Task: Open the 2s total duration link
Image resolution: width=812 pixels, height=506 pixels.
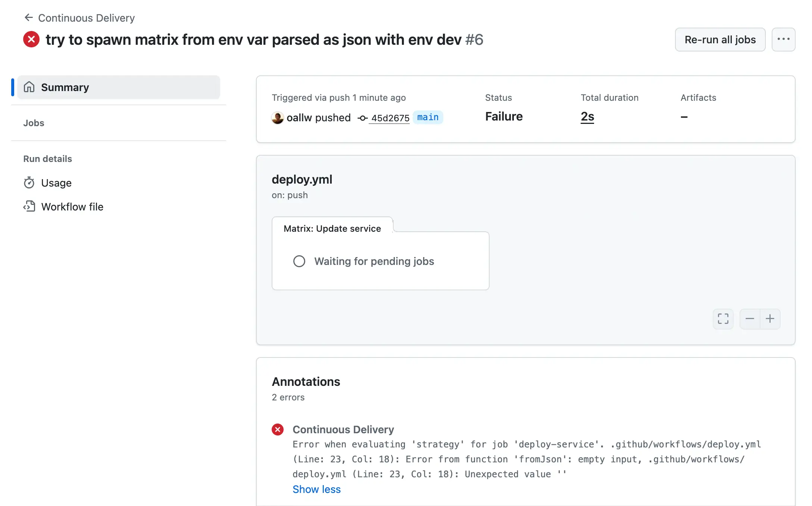Action: 587,117
